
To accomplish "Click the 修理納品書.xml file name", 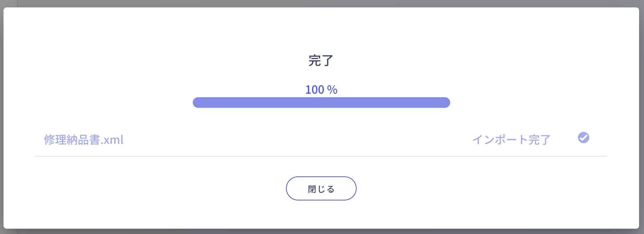I will click(84, 140).
